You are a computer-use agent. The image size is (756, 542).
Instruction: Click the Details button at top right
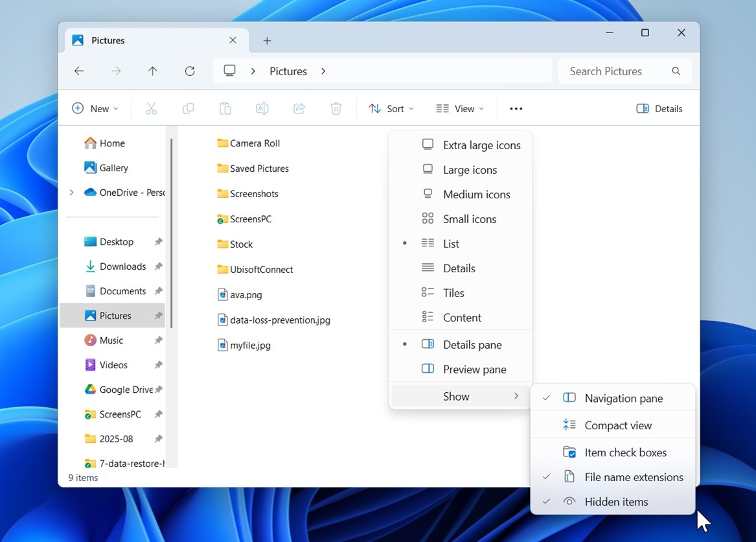pyautogui.click(x=659, y=109)
